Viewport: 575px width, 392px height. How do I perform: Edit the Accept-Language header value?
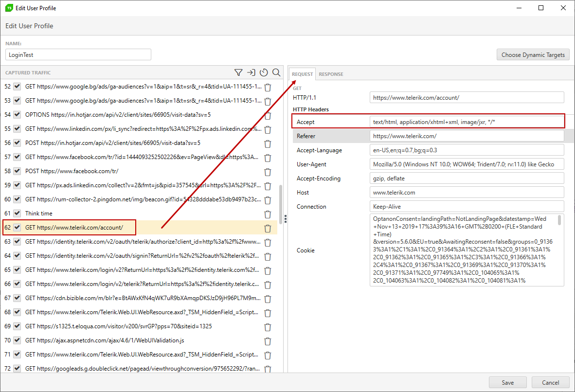tap(467, 150)
